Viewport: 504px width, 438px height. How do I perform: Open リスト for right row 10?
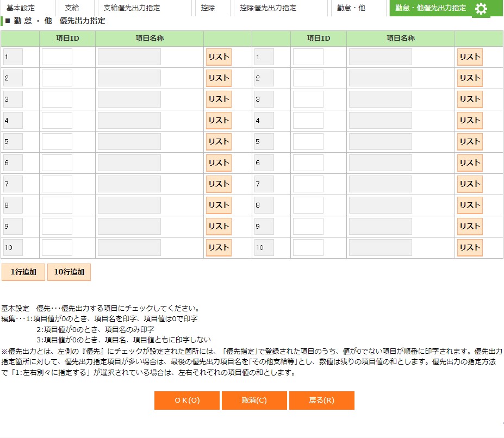(470, 248)
